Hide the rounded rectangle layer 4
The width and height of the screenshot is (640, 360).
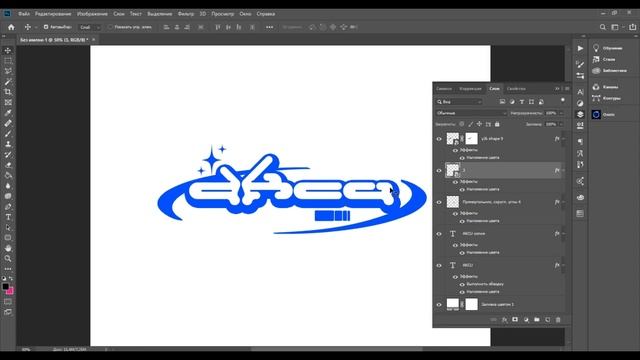(439, 202)
